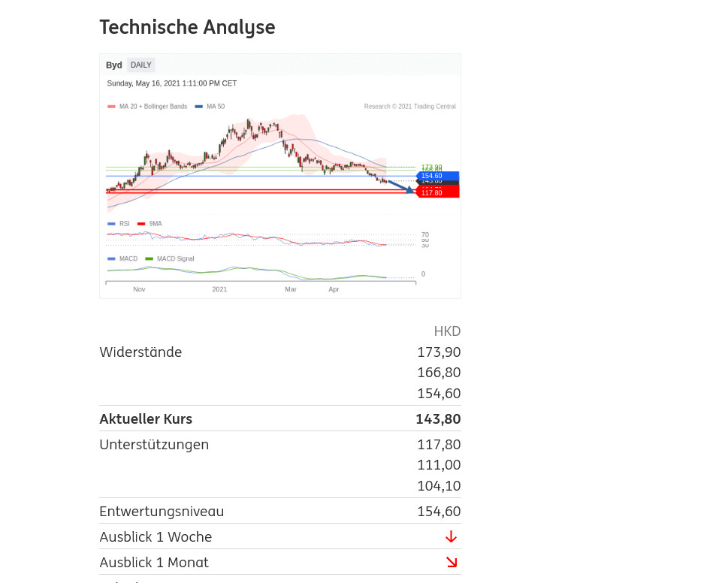
Task: Click the Aktueller Kurs row label
Action: 146,418
